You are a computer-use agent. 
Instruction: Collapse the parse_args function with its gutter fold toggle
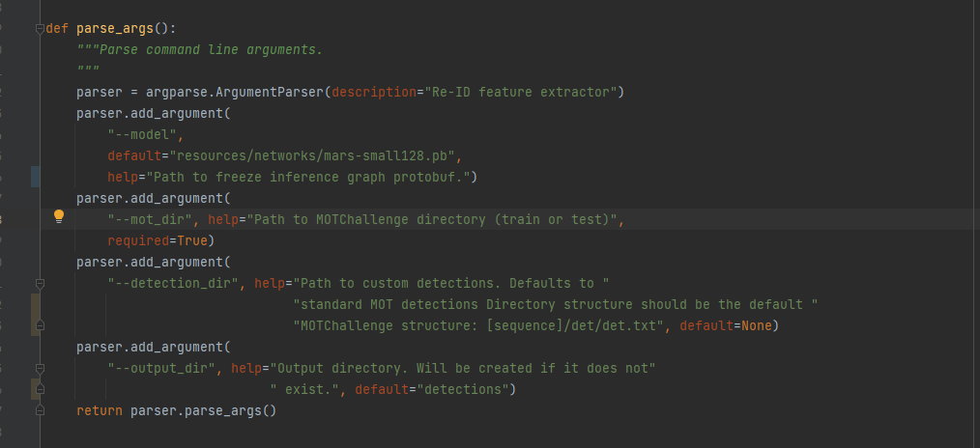point(40,29)
